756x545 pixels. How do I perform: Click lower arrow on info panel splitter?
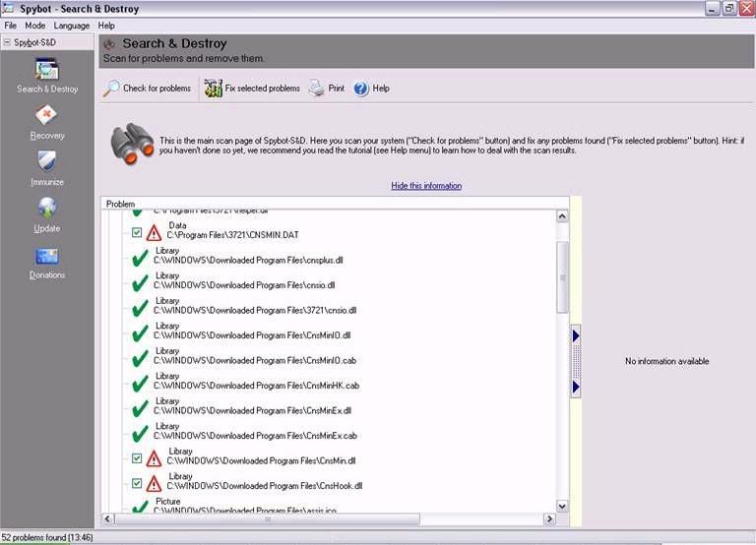(576, 388)
